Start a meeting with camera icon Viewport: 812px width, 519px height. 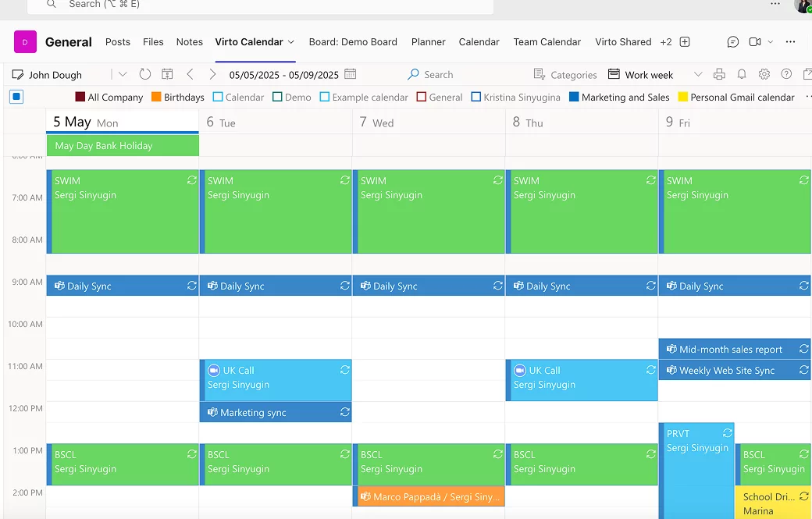755,42
